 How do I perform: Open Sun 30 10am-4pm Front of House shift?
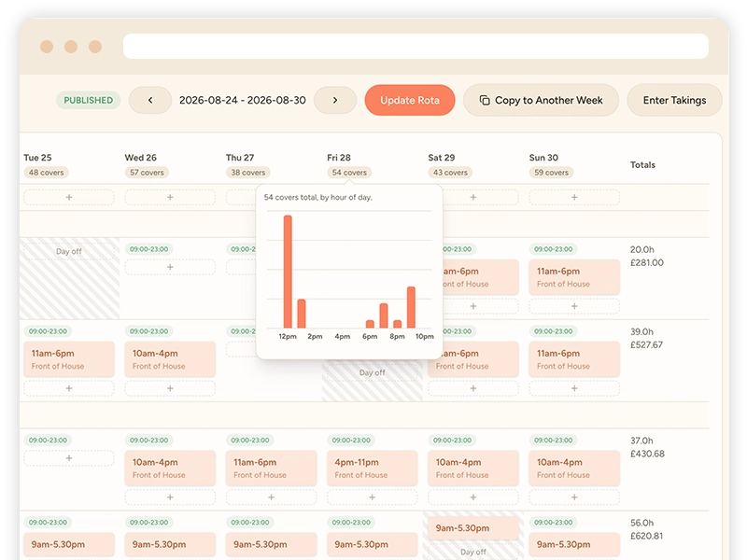574,469
